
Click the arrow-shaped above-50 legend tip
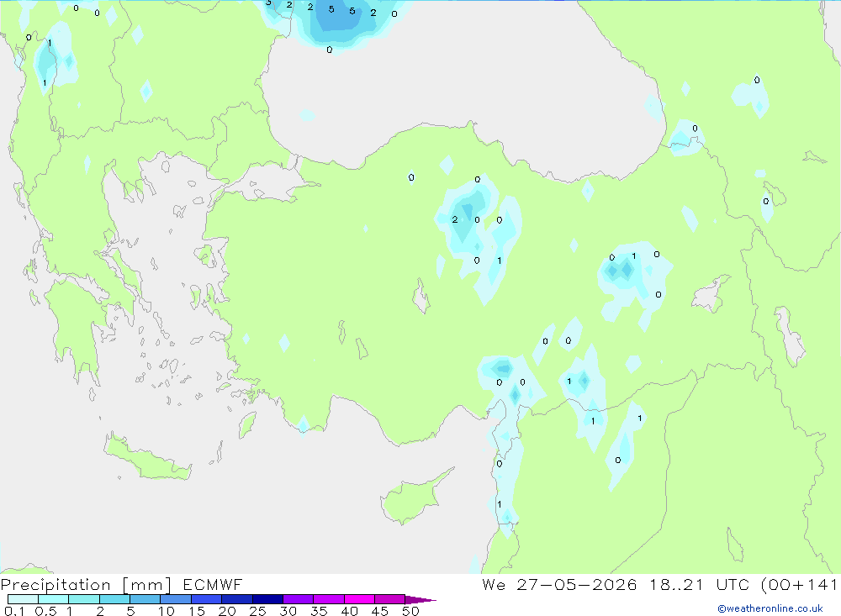point(420,600)
